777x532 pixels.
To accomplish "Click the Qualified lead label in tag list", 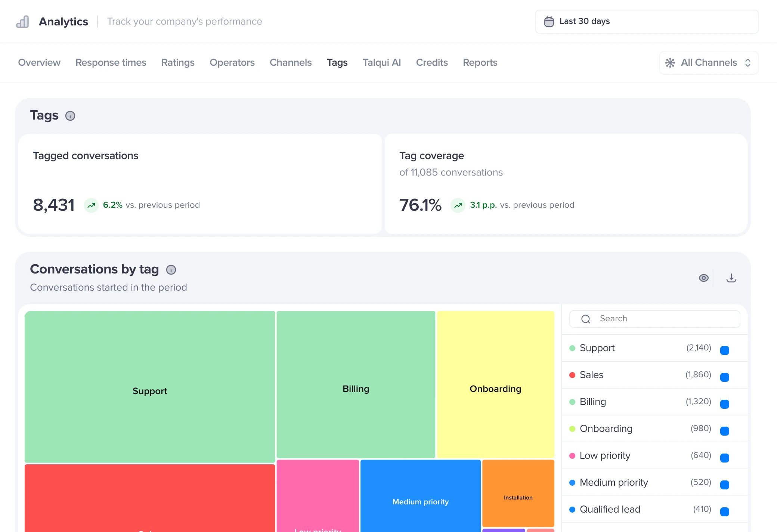I will point(610,509).
